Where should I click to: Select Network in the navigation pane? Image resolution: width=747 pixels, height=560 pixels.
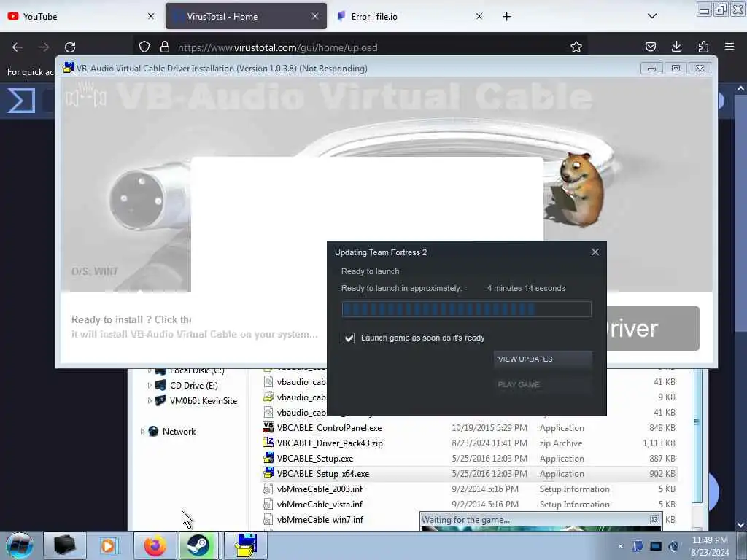click(x=179, y=432)
